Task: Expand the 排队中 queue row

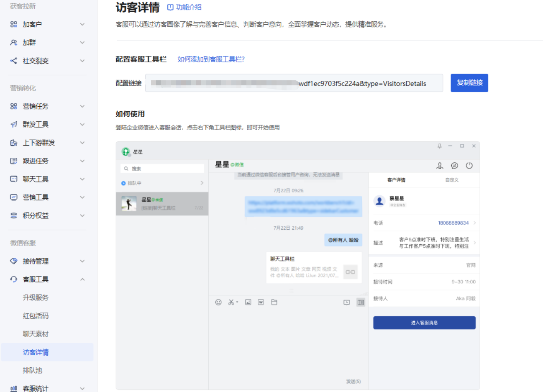Action: point(162,183)
